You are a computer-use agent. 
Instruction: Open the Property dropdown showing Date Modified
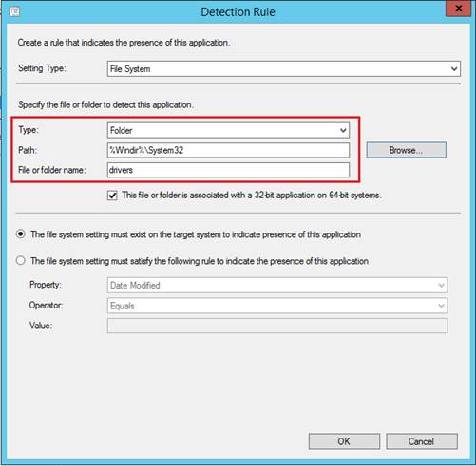click(x=277, y=285)
